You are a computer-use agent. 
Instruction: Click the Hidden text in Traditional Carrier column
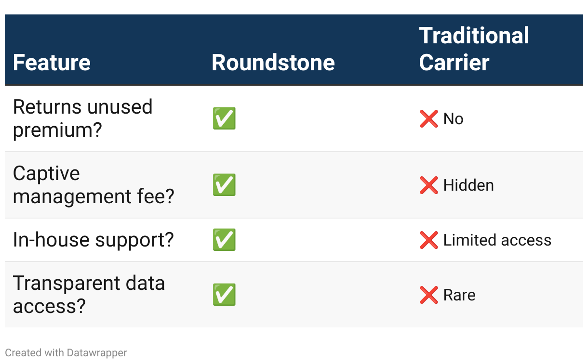click(x=468, y=185)
